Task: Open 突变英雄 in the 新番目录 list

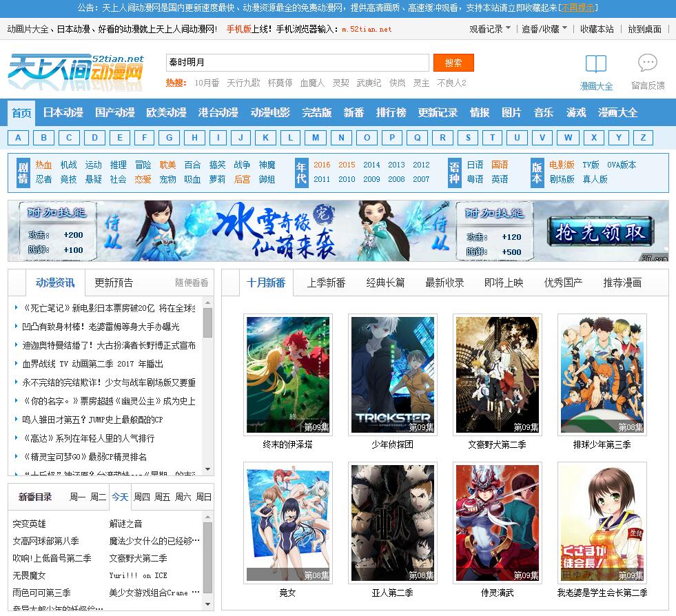Action: pos(30,524)
